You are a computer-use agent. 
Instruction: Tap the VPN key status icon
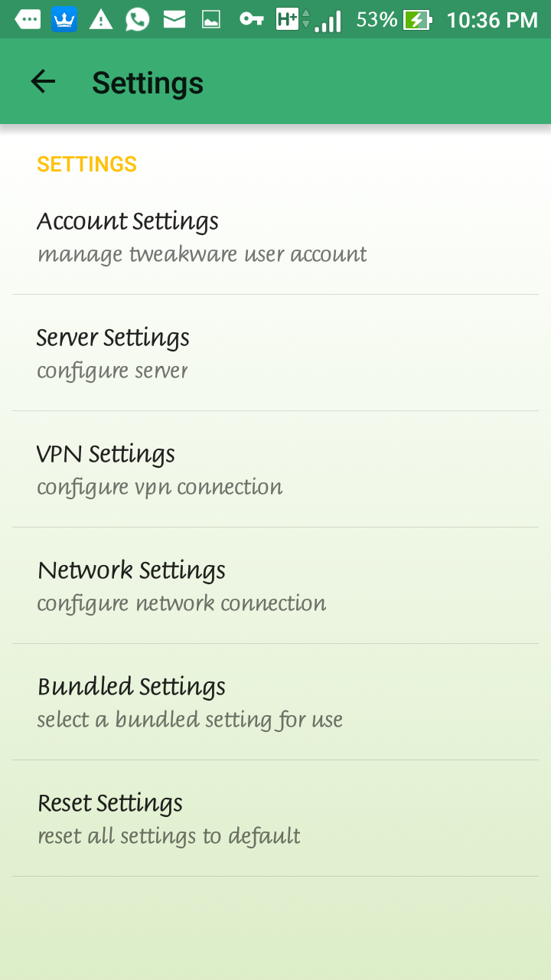tap(252, 19)
